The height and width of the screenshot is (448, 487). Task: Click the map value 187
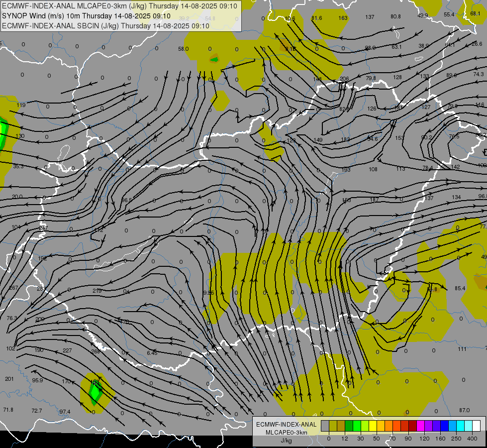[375, 200]
